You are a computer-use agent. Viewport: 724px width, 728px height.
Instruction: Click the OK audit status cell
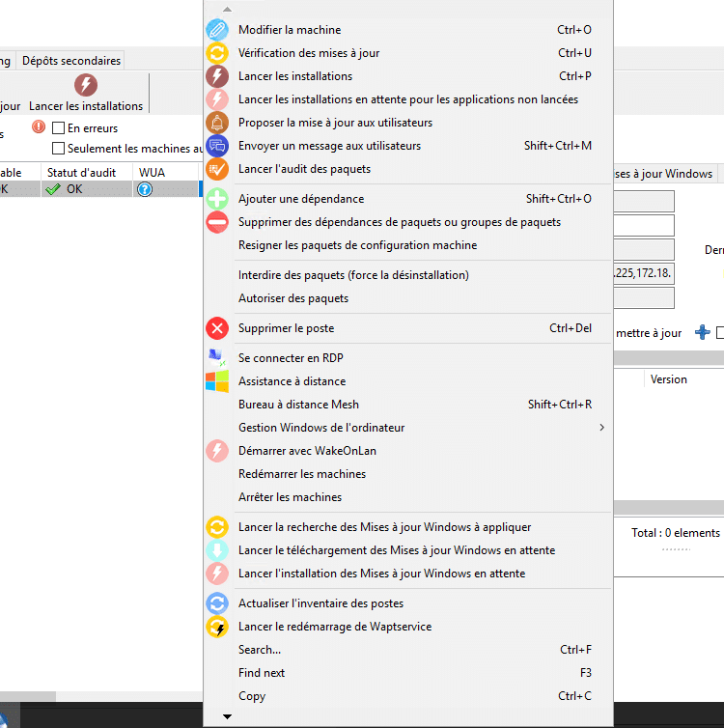pyautogui.click(x=87, y=189)
